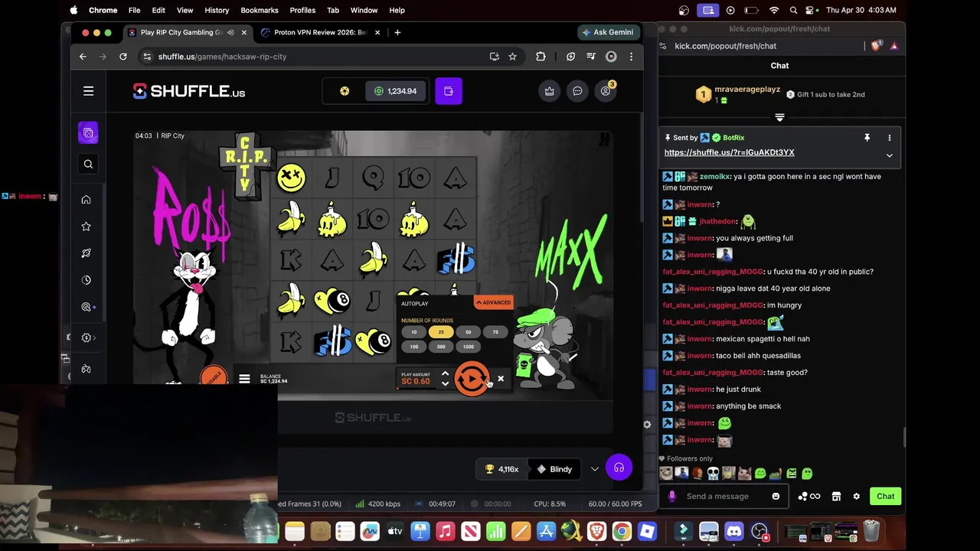Screen dimensions: 980x551
Task: Select the purple dice casino sidebar icon
Action: click(x=88, y=133)
